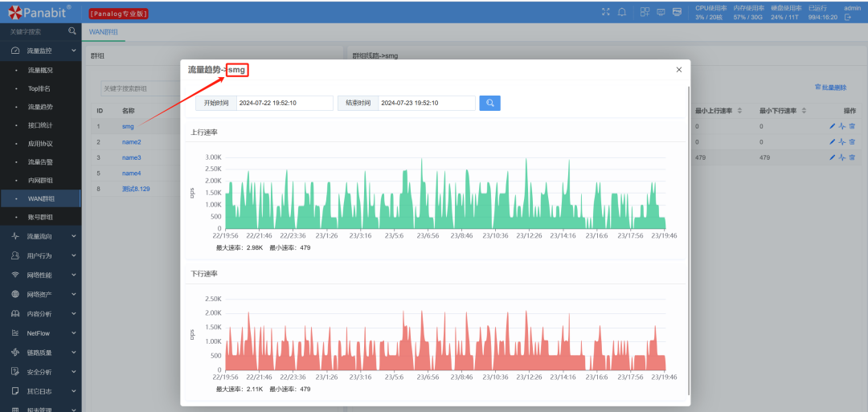This screenshot has width=868, height=412.
Task: Select WAN群组 in the sidebar
Action: click(42, 198)
